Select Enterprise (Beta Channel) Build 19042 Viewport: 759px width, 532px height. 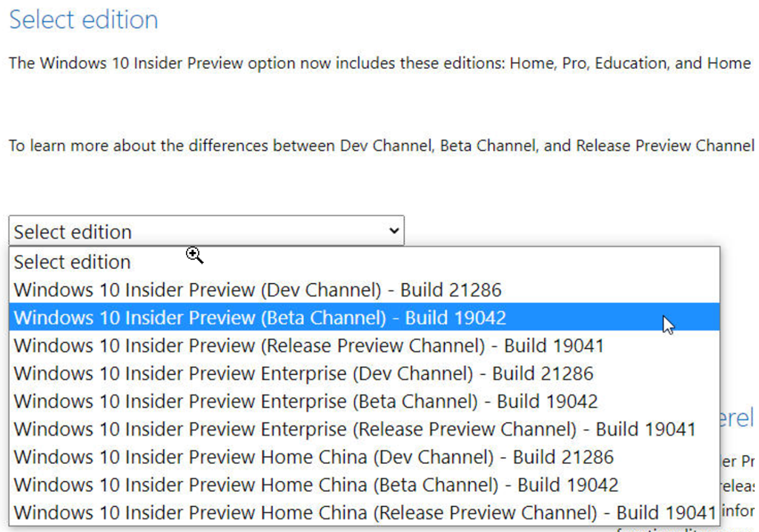click(305, 402)
